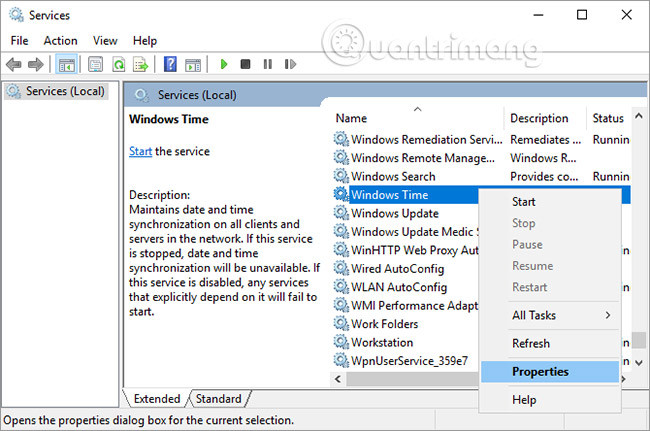Click the Back arrow toolbar icon
Image resolution: width=650 pixels, height=431 pixels.
point(14,64)
